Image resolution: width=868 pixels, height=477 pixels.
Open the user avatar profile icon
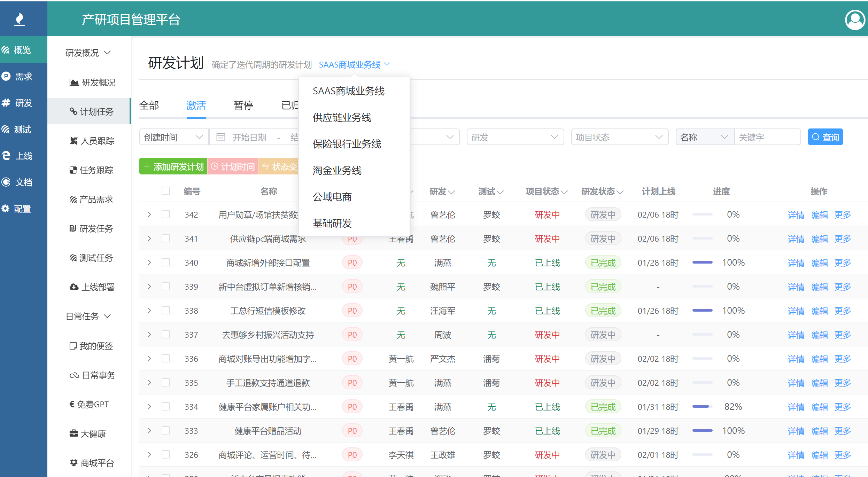point(855,20)
